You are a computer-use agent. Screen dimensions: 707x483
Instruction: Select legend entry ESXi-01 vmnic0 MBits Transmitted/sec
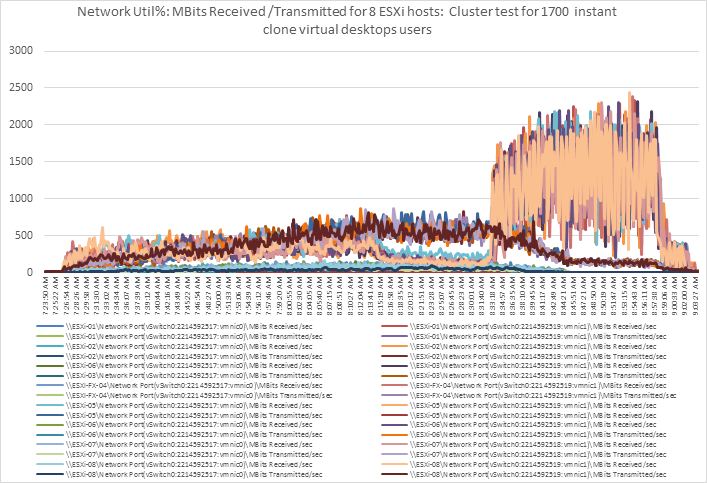coord(179,336)
